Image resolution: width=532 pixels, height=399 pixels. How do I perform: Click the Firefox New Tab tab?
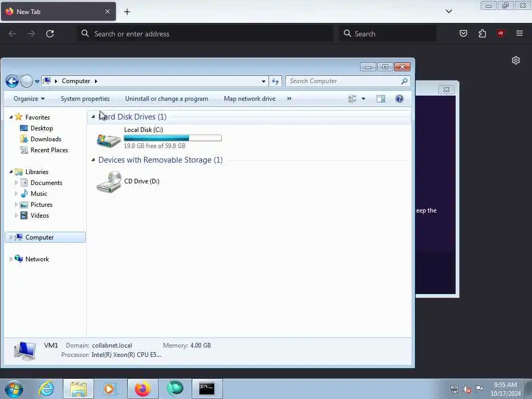58,11
